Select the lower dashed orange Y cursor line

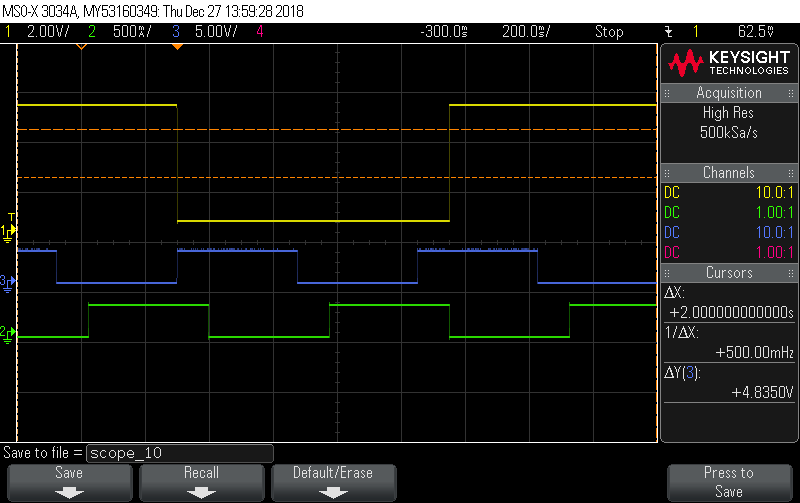(337, 178)
